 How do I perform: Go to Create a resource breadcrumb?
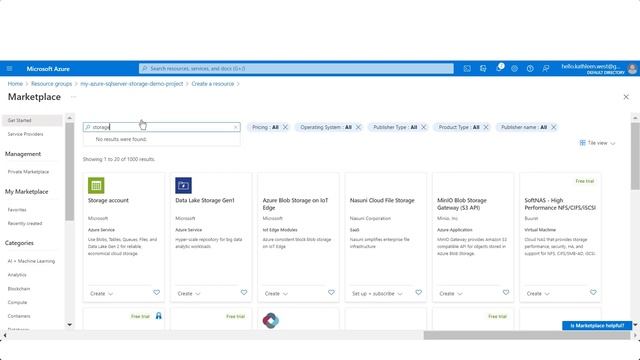pyautogui.click(x=213, y=84)
